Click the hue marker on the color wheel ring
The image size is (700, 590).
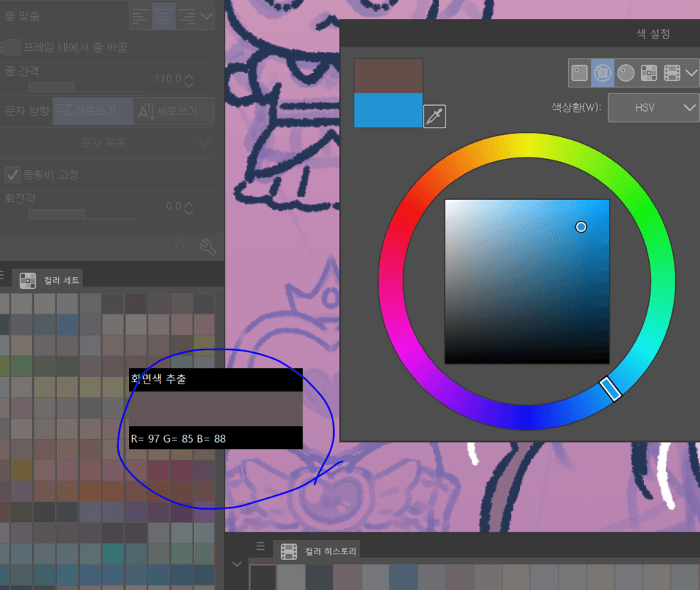(610, 389)
